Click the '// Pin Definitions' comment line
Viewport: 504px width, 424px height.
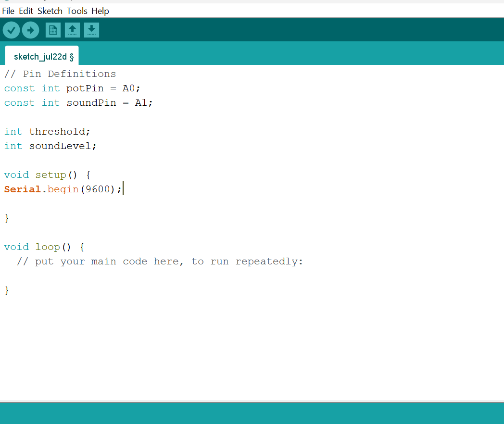(x=60, y=74)
